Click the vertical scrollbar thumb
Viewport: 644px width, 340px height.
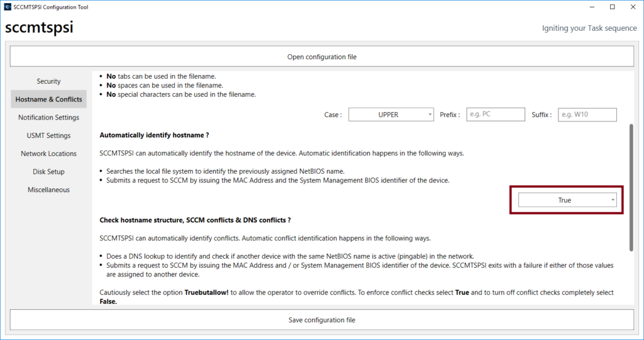630,186
